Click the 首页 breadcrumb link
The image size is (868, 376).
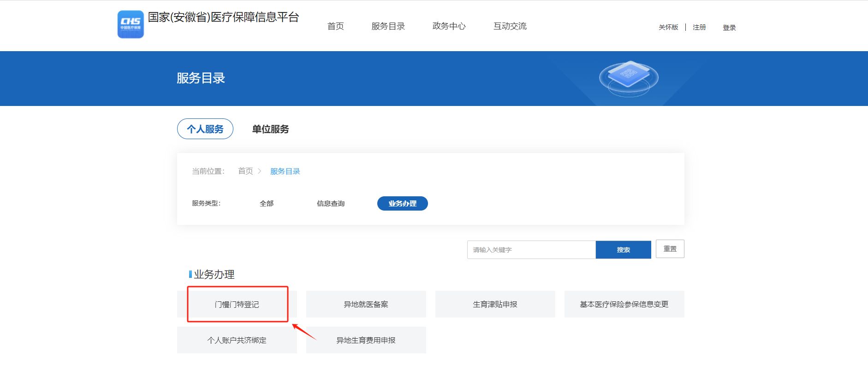[x=245, y=171]
